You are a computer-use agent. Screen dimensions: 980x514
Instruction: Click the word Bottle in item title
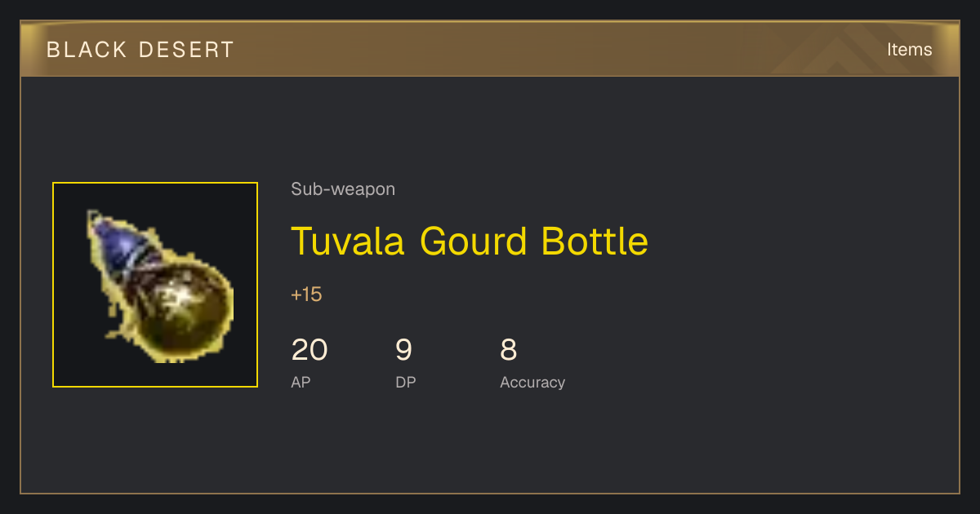pyautogui.click(x=595, y=241)
